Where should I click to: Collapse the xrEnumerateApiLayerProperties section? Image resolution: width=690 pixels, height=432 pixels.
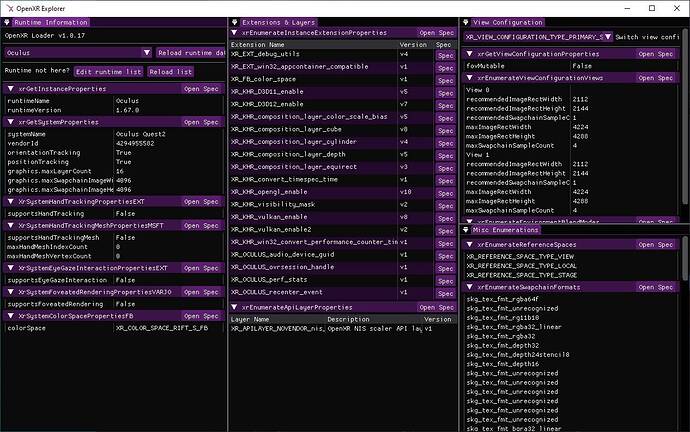[x=235, y=308]
